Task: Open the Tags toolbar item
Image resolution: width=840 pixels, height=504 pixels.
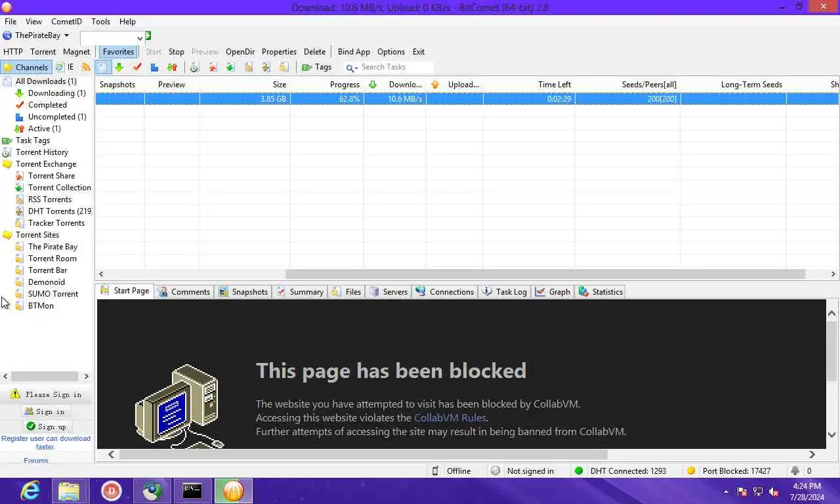Action: [317, 67]
